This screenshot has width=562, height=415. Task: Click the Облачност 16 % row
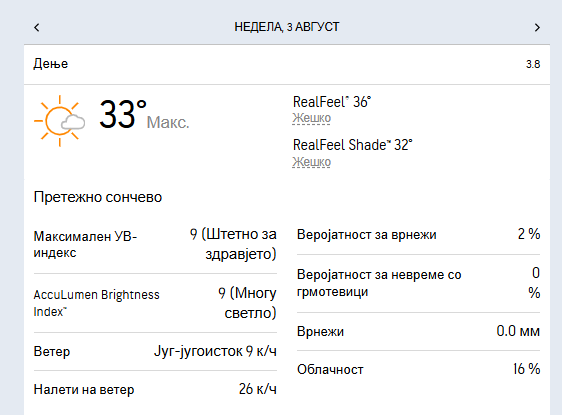[x=419, y=369]
